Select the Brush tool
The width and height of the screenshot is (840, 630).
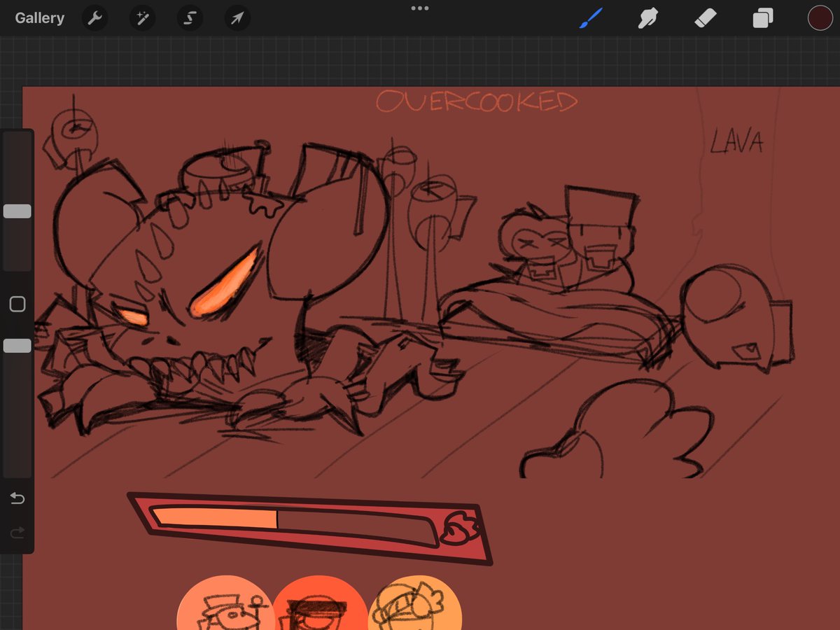591,17
